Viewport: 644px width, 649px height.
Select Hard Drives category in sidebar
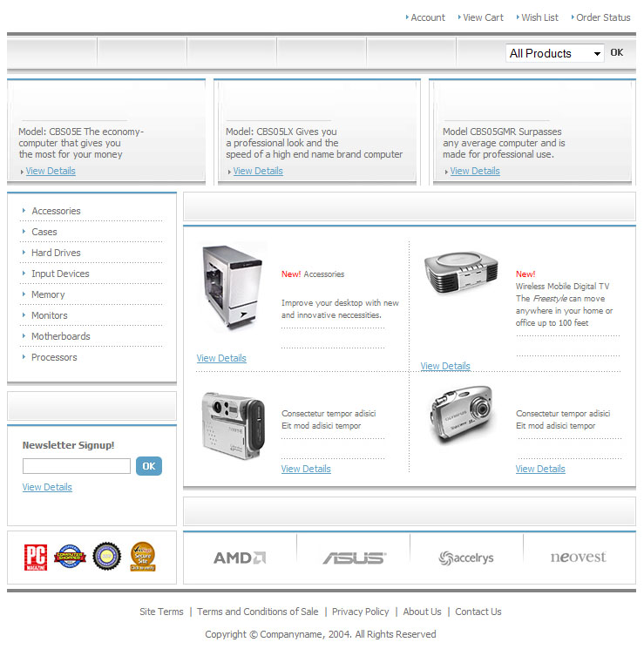pyautogui.click(x=56, y=253)
